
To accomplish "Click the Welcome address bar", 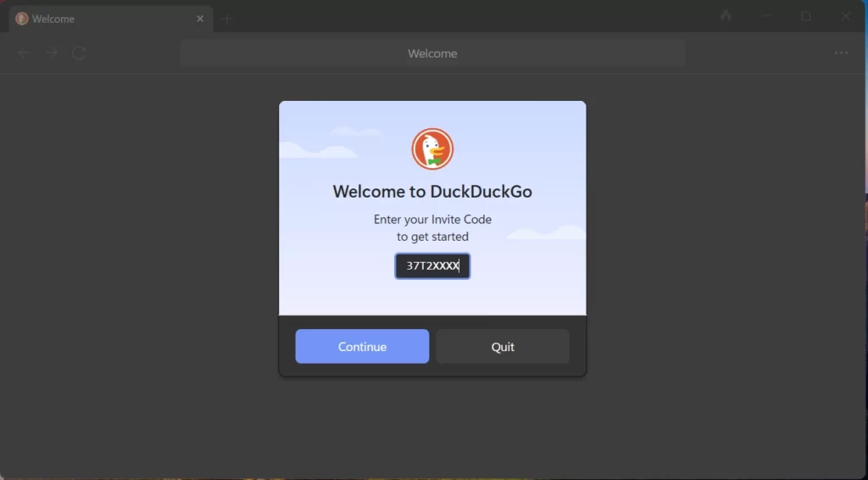I will (432, 53).
